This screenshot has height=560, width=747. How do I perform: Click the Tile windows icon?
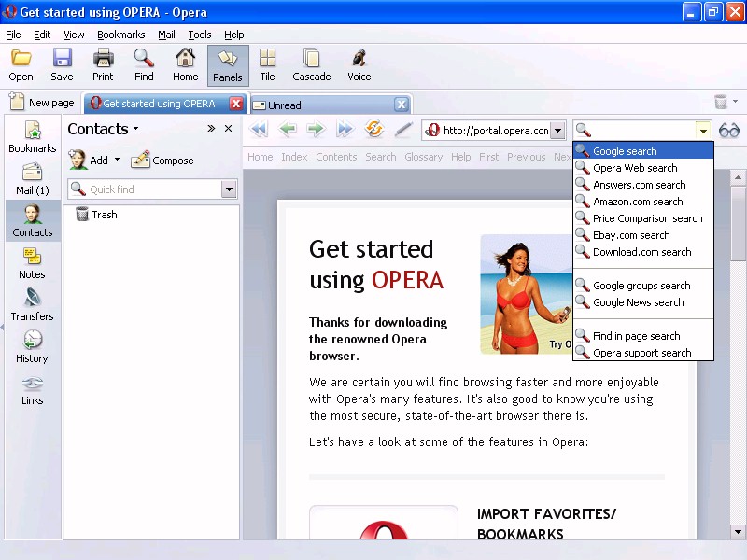coord(267,65)
